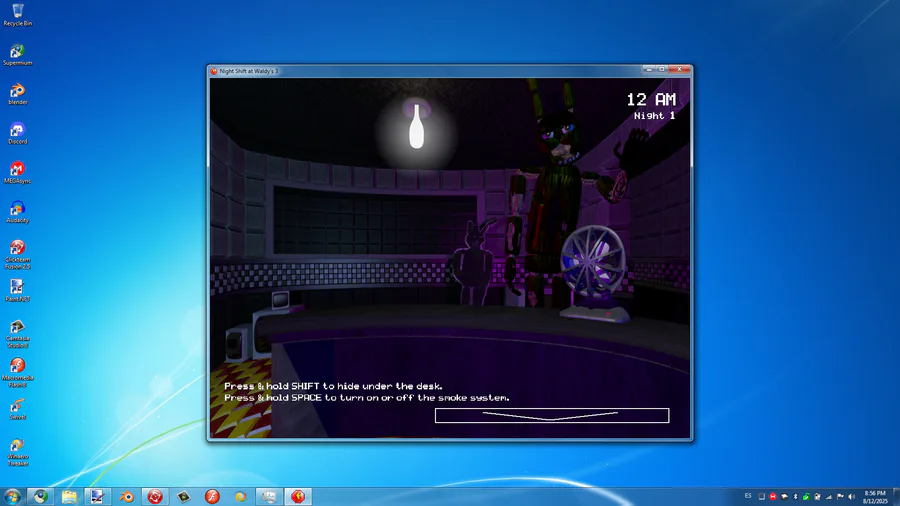Image resolution: width=900 pixels, height=506 pixels.
Task: Launch Supermium from the desktop
Action: (18, 55)
